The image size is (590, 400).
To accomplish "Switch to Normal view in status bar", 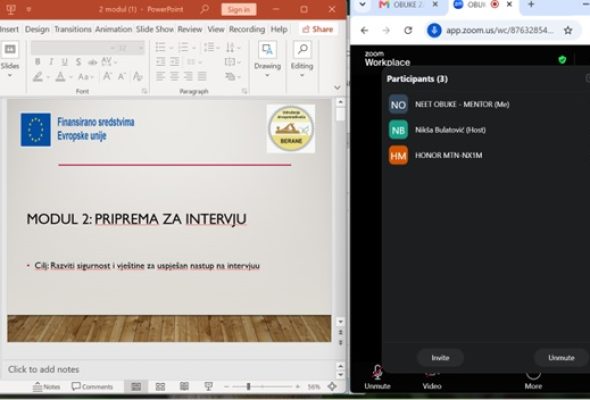I will (136, 386).
